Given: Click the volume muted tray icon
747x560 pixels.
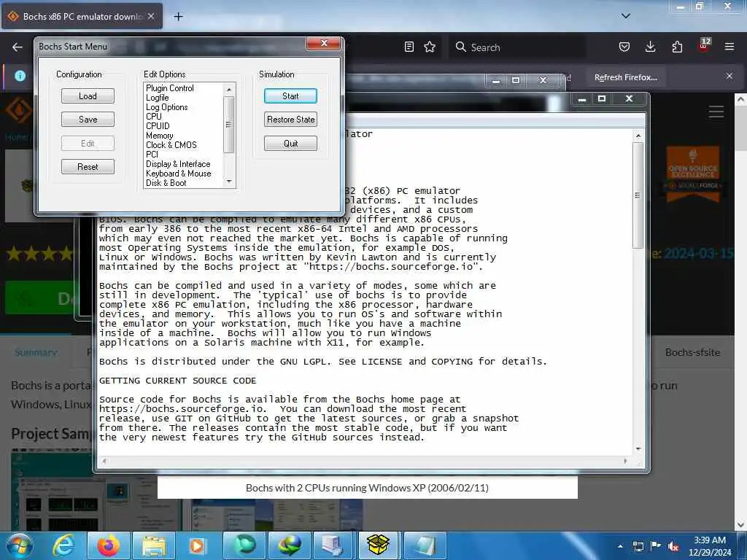Looking at the screenshot, I should 673,546.
